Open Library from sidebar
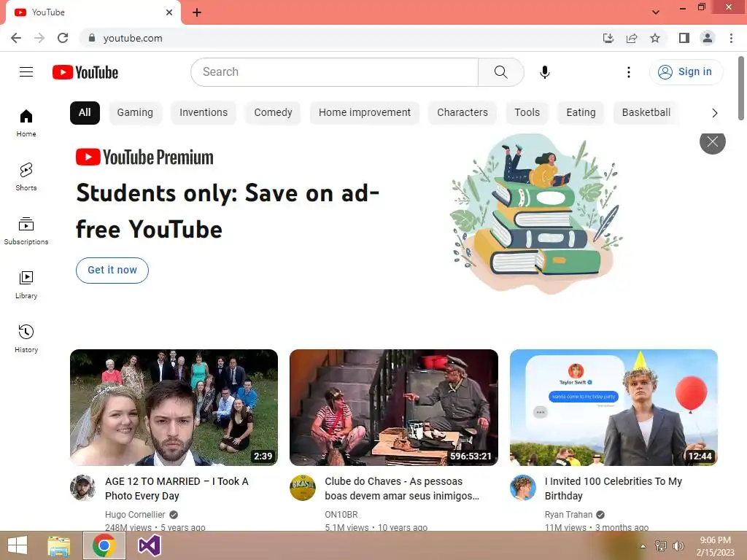747x560 pixels. tap(26, 285)
